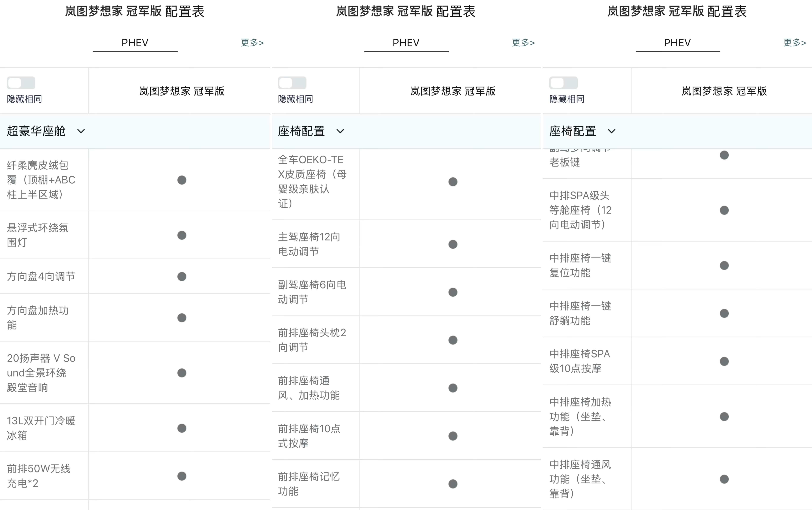The height and width of the screenshot is (510, 812).
Task: Open the 更多> link in the left panel
Action: point(252,43)
